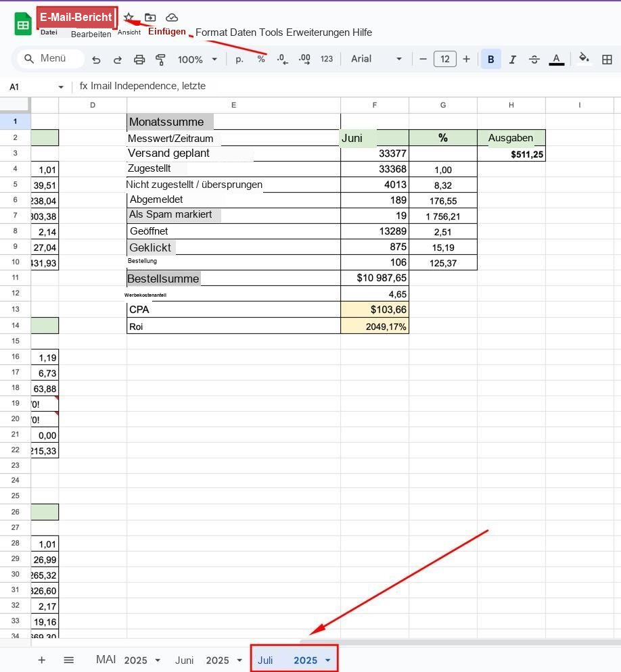
Task: Check the cloud save status icon
Action: 172,18
